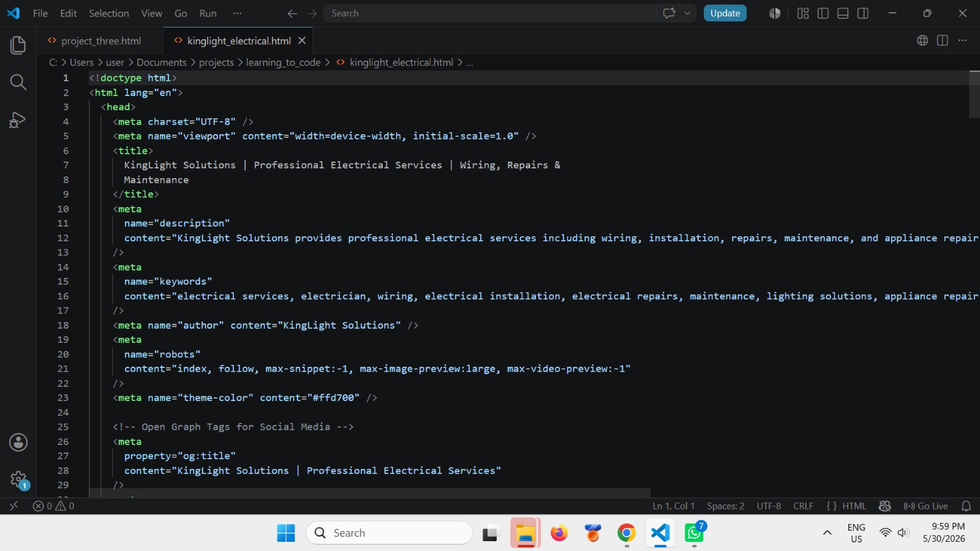Change the UTF-8 encoding selection

pos(769,506)
